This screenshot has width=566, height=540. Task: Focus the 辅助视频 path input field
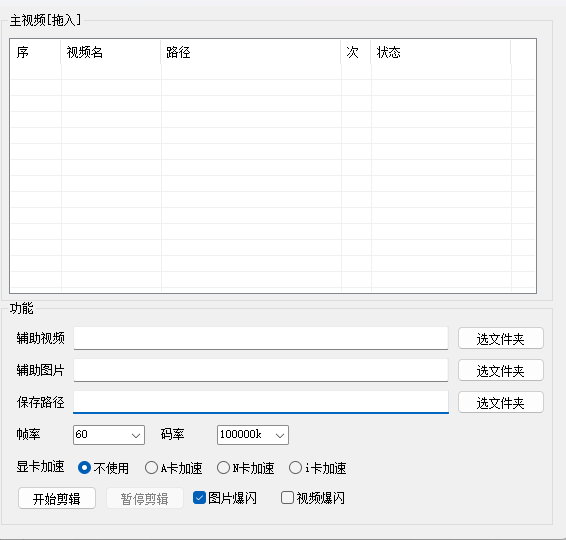[x=261, y=338]
